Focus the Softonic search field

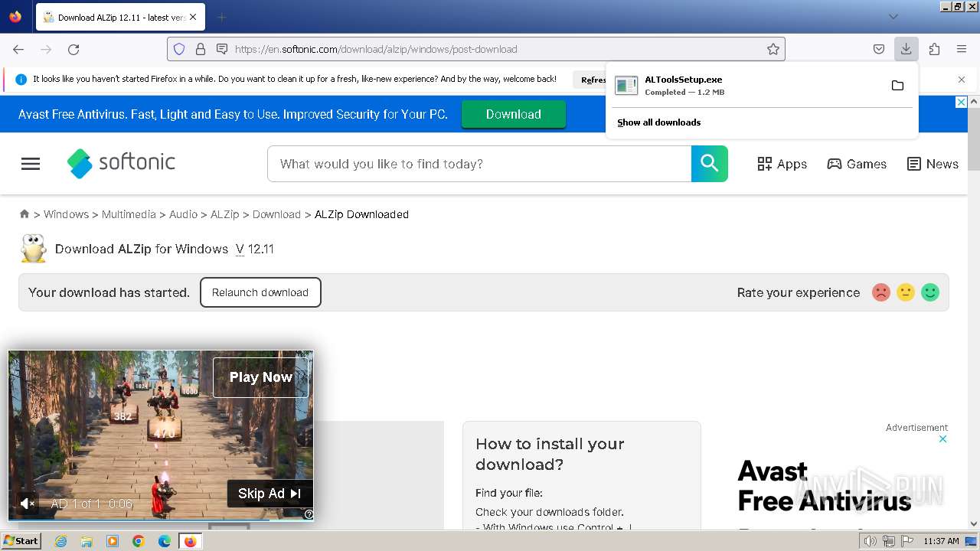(x=479, y=164)
